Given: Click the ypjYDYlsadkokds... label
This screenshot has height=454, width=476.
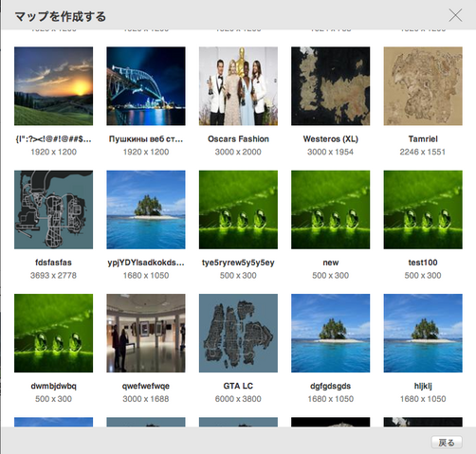Looking at the screenshot, I should (x=146, y=263).
